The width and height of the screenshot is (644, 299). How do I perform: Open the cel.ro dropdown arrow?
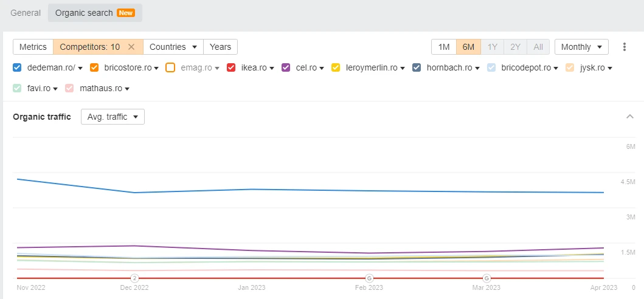pyautogui.click(x=322, y=68)
